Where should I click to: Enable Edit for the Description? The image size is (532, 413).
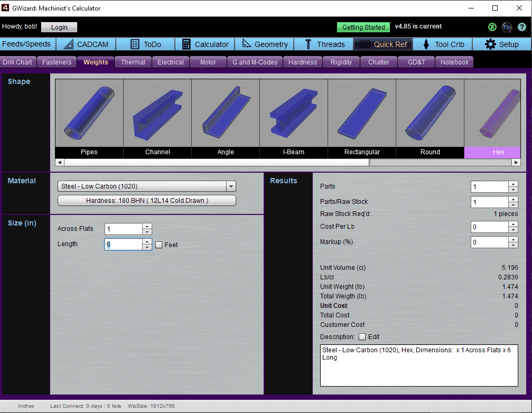(362, 337)
